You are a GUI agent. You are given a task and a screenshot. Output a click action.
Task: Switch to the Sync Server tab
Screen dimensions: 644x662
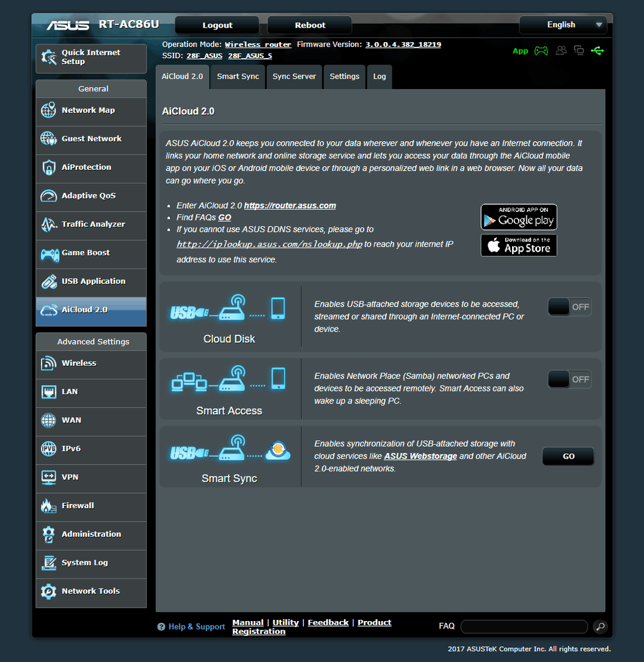pyautogui.click(x=294, y=76)
